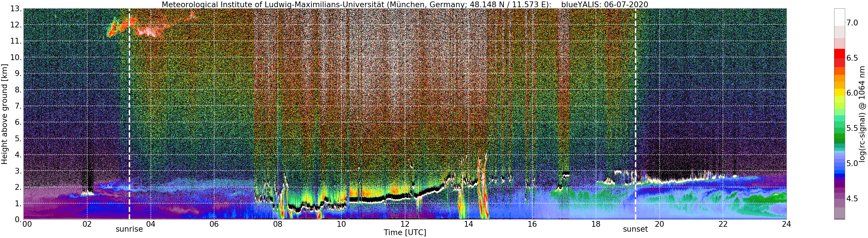This screenshot has height=238, width=868.
Task: Click the time tick label '20'
Action: 659,224
